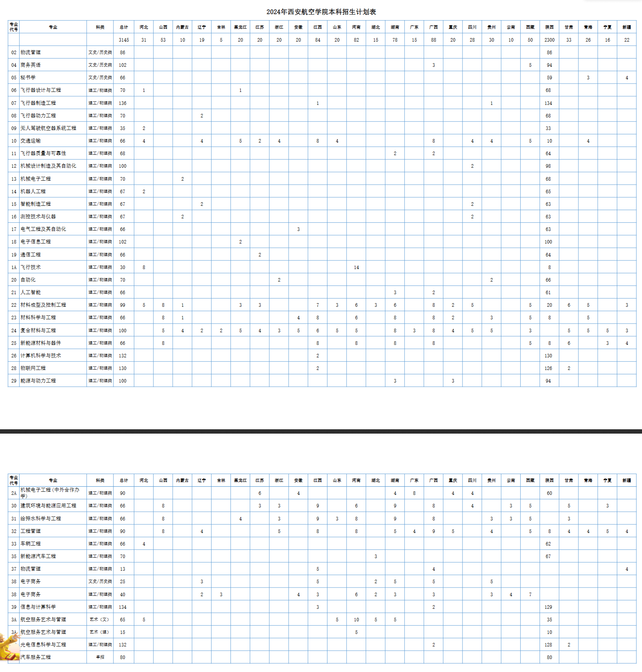Image resolution: width=642 pixels, height=672 pixels.
Task: Click major code 37 for 物流管理
Action: 14,569
